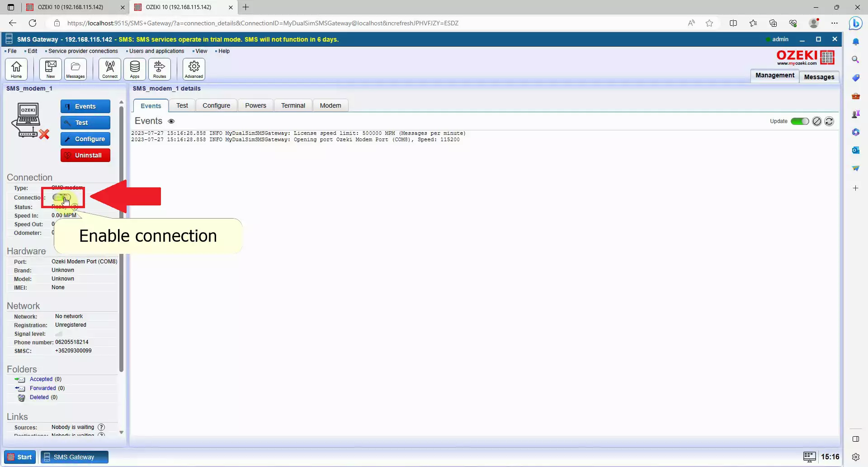868x467 pixels.
Task: Select the Modem tab
Action: 330,105
